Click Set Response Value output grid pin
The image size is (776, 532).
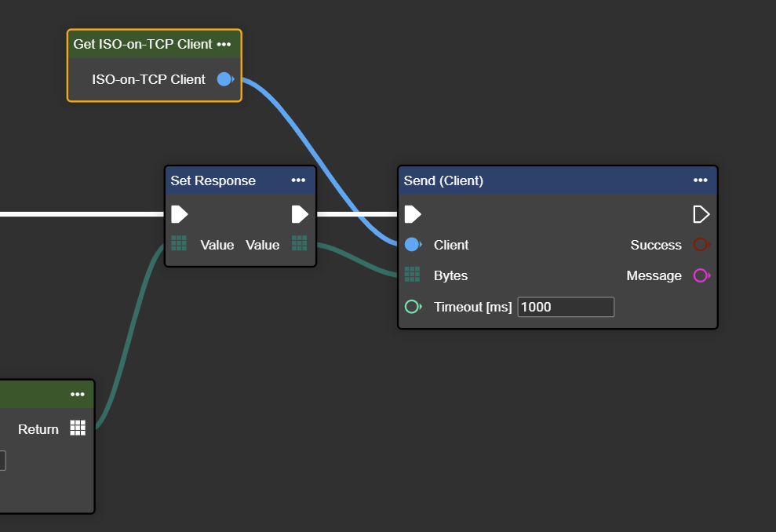click(300, 244)
